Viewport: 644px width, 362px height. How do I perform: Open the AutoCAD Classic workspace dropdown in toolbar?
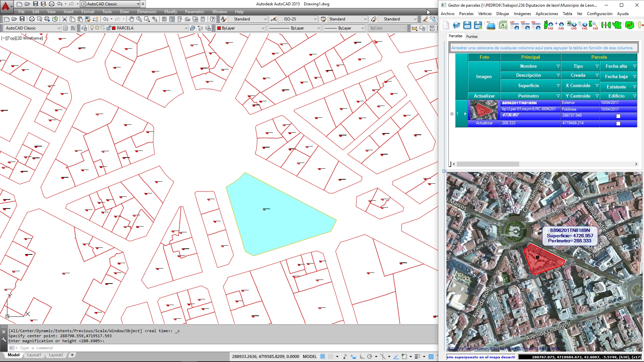pos(59,28)
